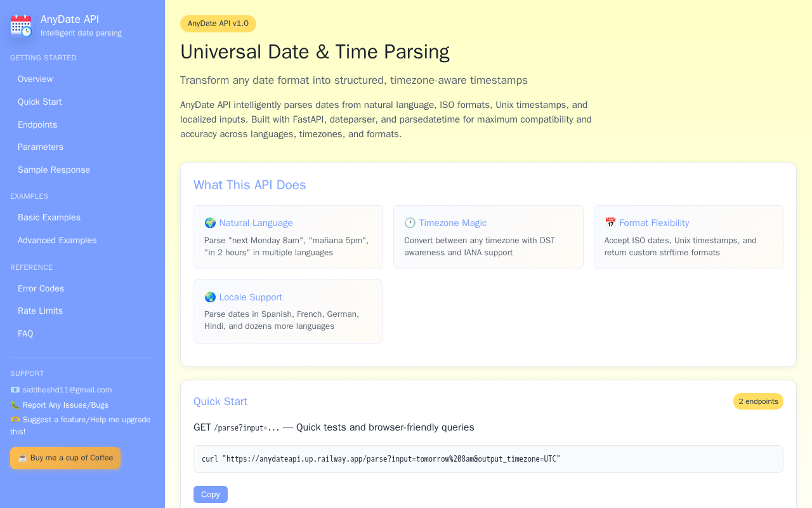Copy the curl command
812x508 pixels.
click(x=210, y=495)
